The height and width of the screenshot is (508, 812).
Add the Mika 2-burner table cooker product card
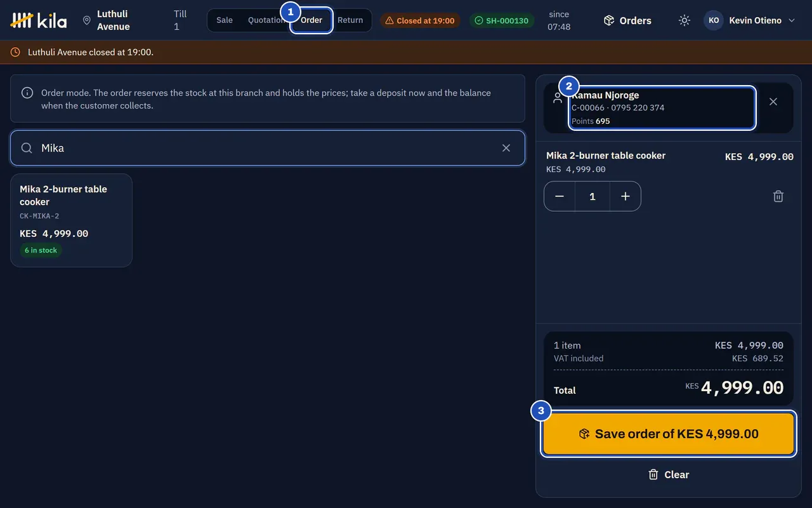[x=71, y=220]
